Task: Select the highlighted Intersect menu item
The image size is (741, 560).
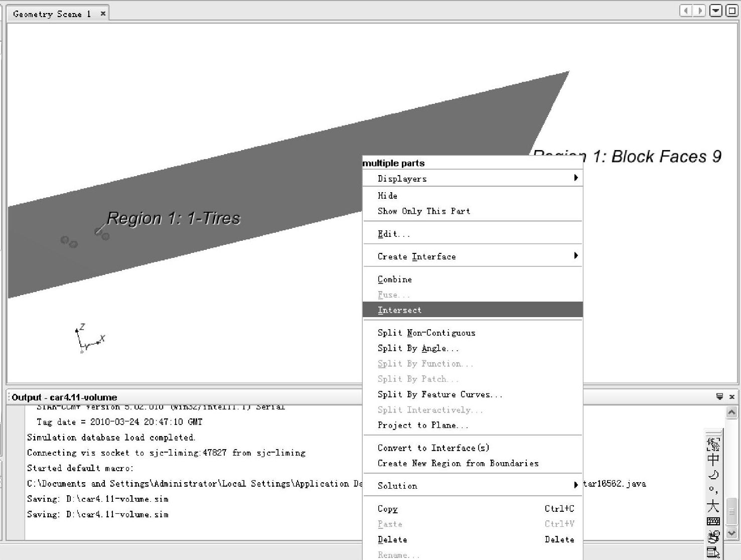Action: click(x=473, y=310)
